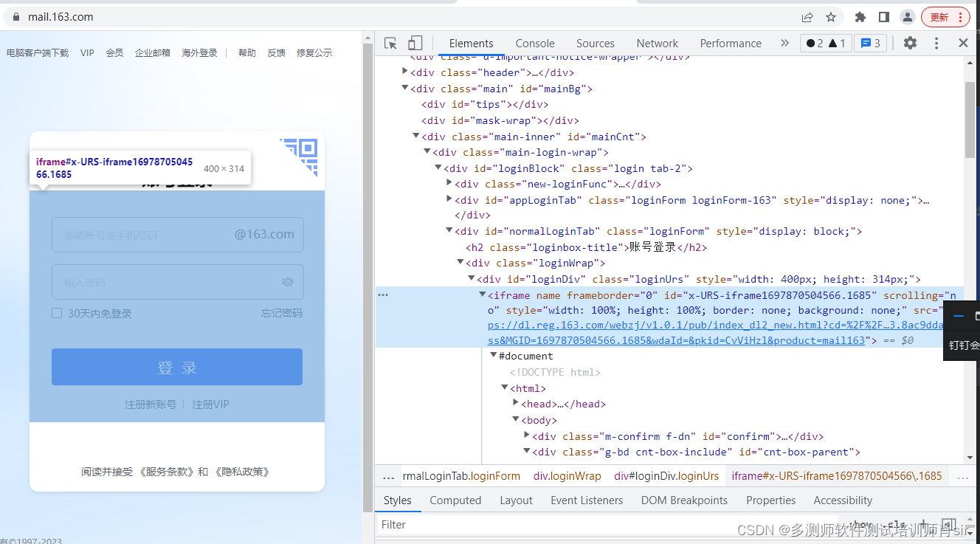The height and width of the screenshot is (544, 980).
Task: Open the 《服务条款》 link
Action: point(166,472)
